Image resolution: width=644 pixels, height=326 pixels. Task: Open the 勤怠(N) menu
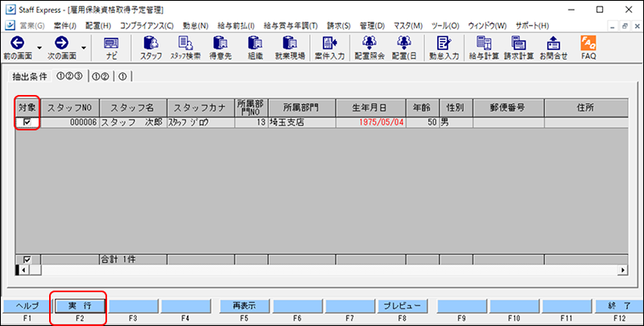click(x=196, y=26)
